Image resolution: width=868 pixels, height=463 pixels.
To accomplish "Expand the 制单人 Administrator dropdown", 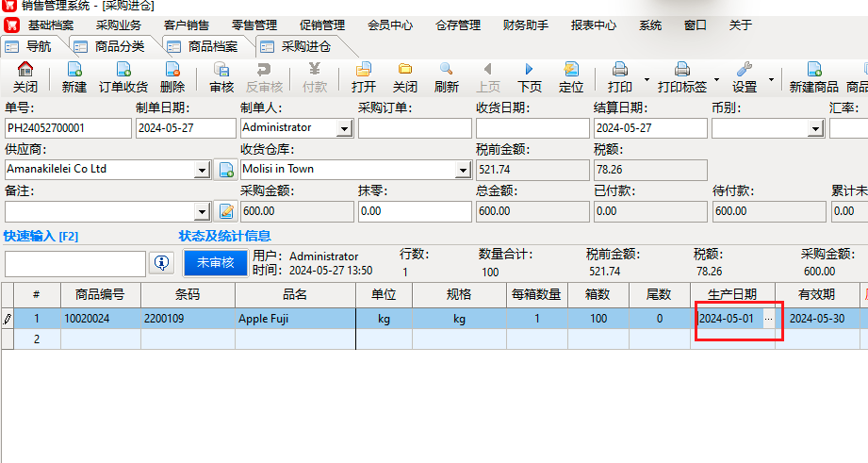I will [344, 129].
